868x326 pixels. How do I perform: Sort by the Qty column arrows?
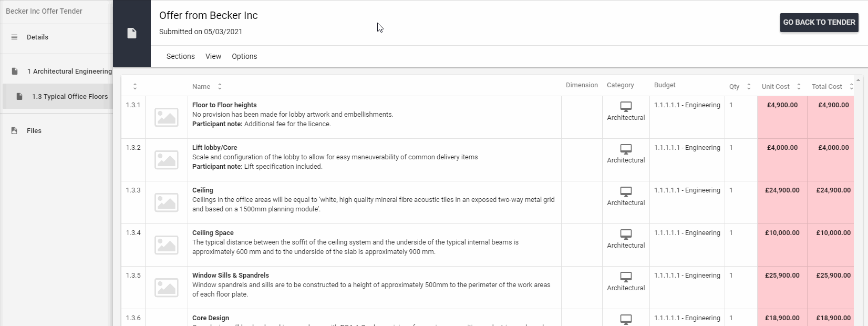coord(749,87)
